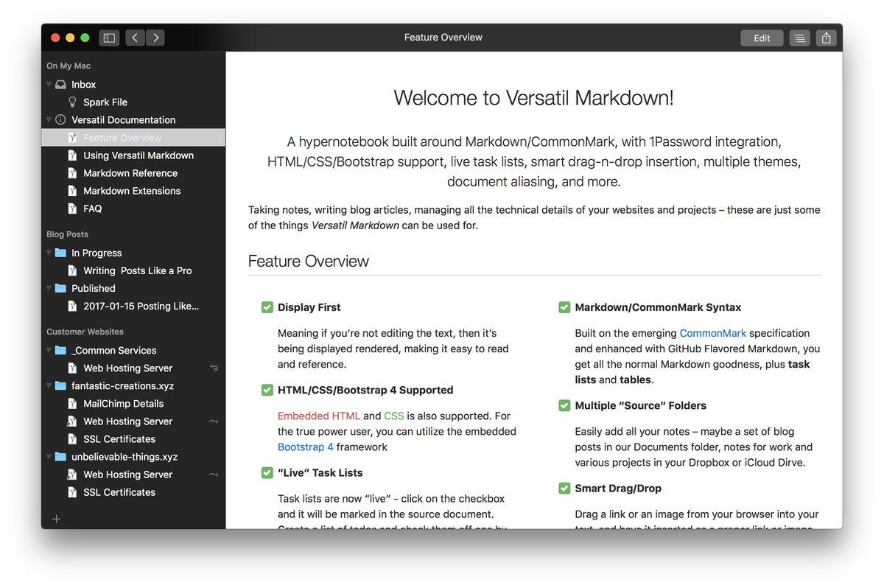Collapse the Published folder triangle
This screenshot has width=884, height=588.
49,288
